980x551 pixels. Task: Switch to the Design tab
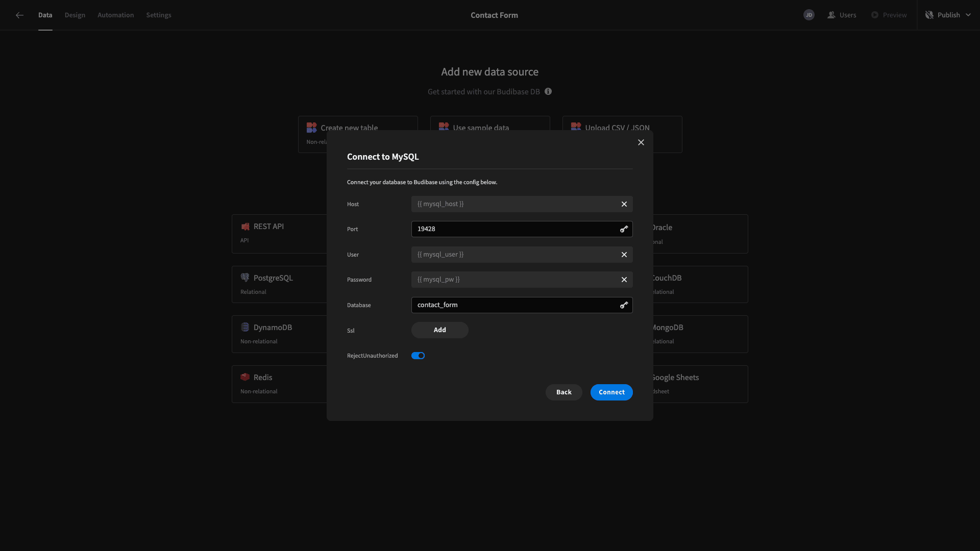click(75, 15)
